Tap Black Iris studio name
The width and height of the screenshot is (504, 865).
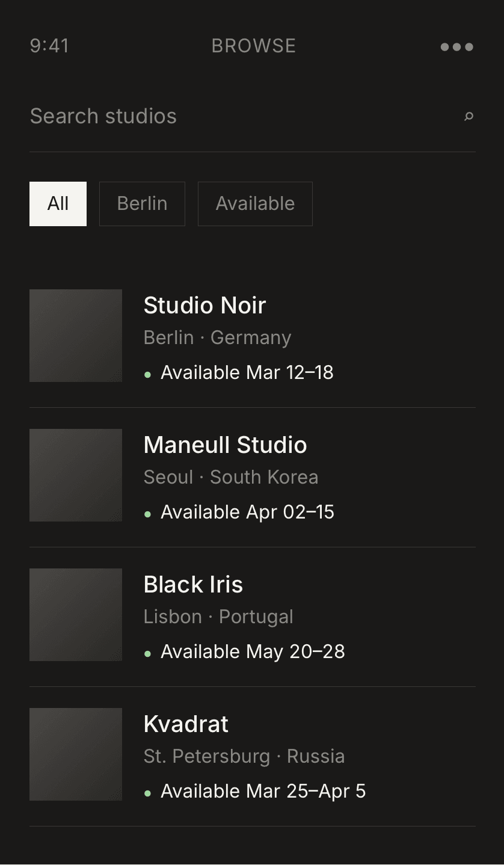(x=192, y=585)
